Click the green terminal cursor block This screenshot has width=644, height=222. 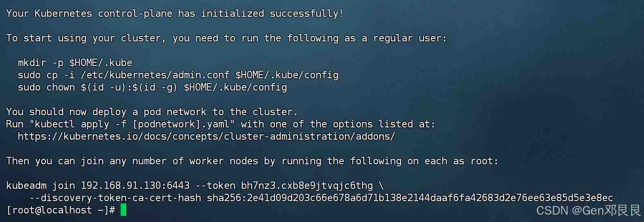tap(124, 210)
